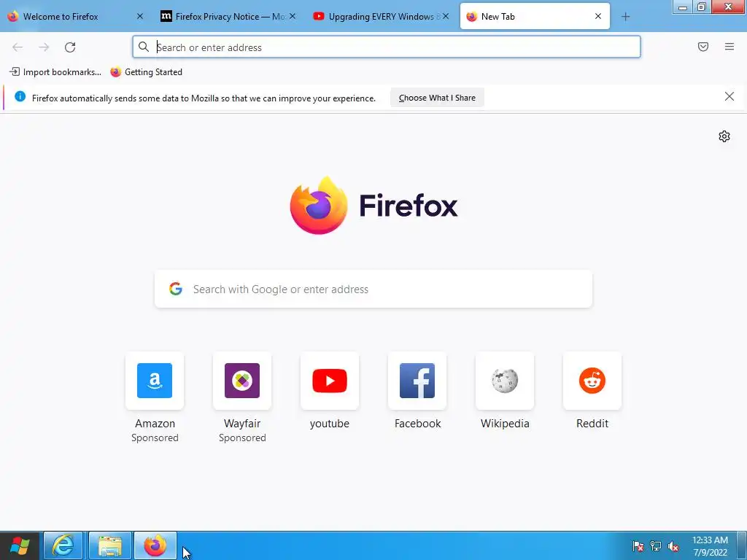Image resolution: width=747 pixels, height=560 pixels.
Task: Open Getting Started bookmark
Action: point(146,72)
